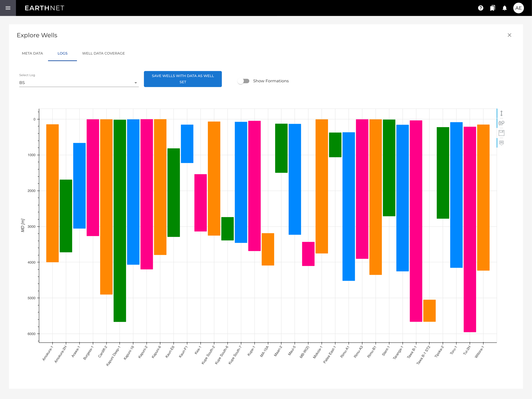Open the bookmarks icon in header
The width and height of the screenshot is (532, 399).
click(493, 8)
